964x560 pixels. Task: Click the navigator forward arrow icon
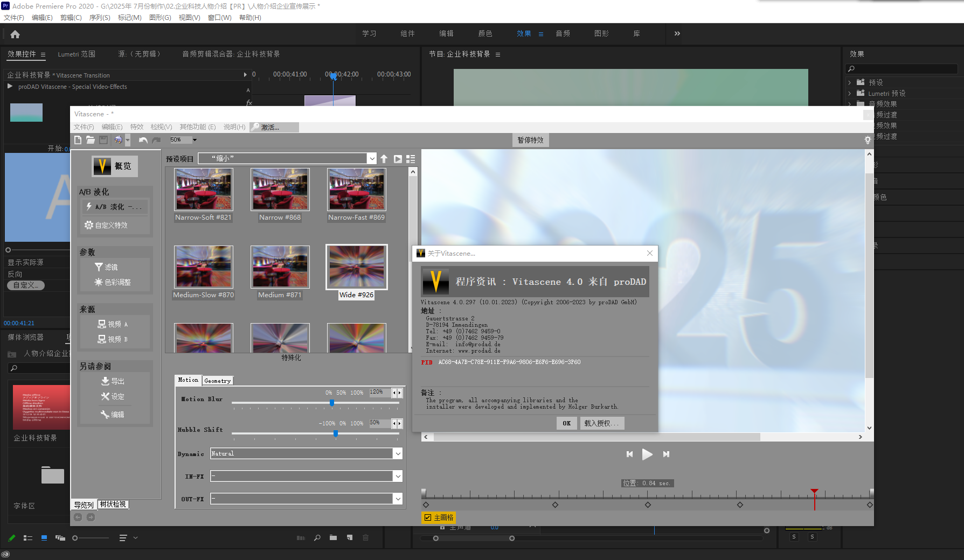click(x=91, y=517)
